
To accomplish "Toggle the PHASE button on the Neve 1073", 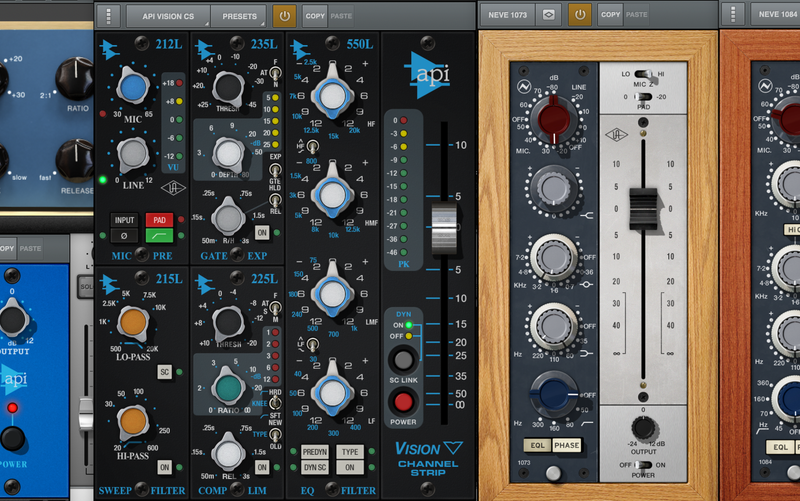I will point(566,445).
